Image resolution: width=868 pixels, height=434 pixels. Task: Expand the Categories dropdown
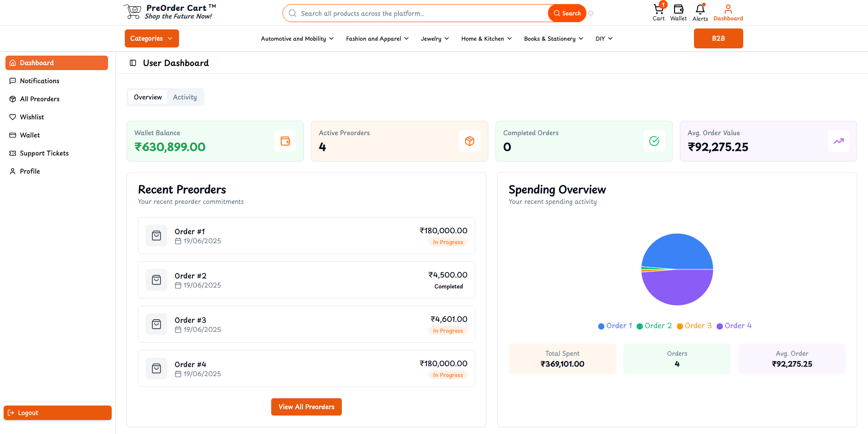(x=151, y=38)
